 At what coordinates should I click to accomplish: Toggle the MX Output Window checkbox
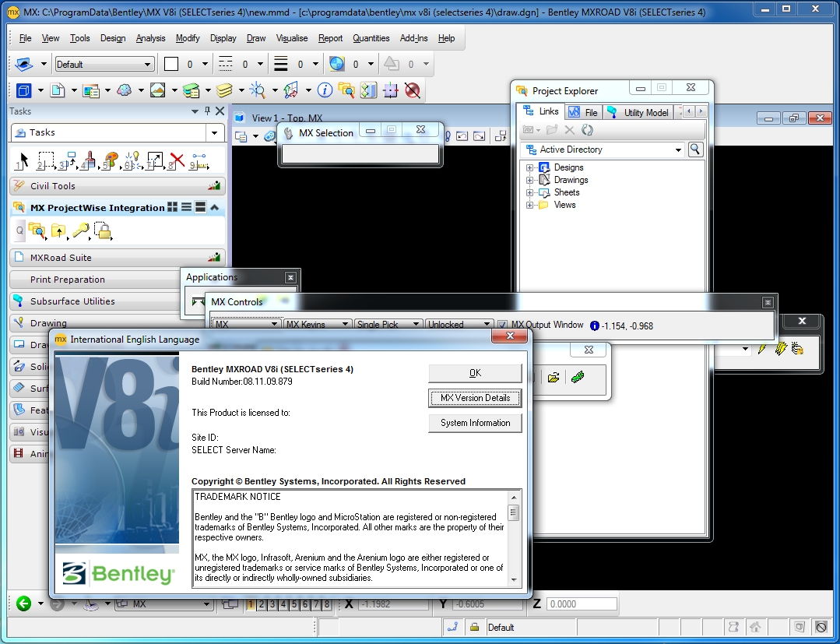(502, 325)
